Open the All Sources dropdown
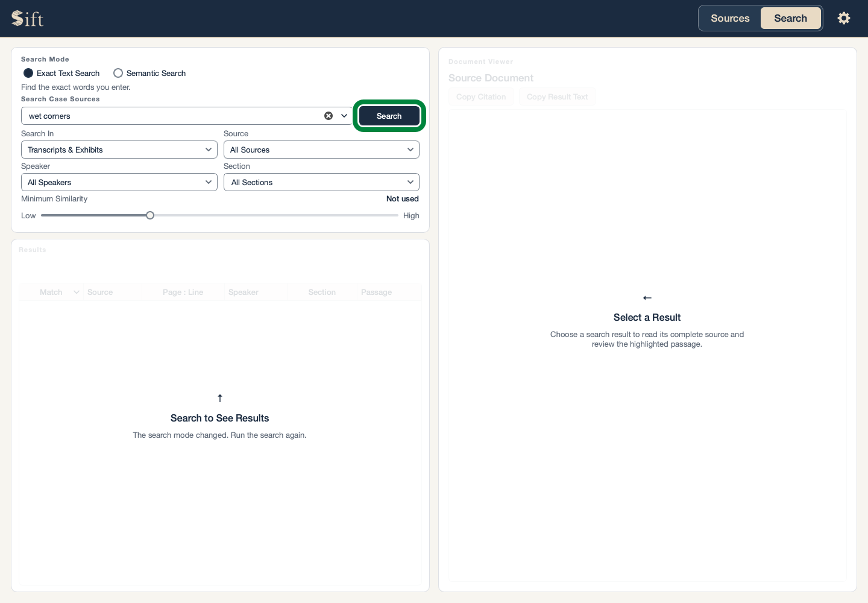Screen dimensions: 868x603 click(x=321, y=150)
